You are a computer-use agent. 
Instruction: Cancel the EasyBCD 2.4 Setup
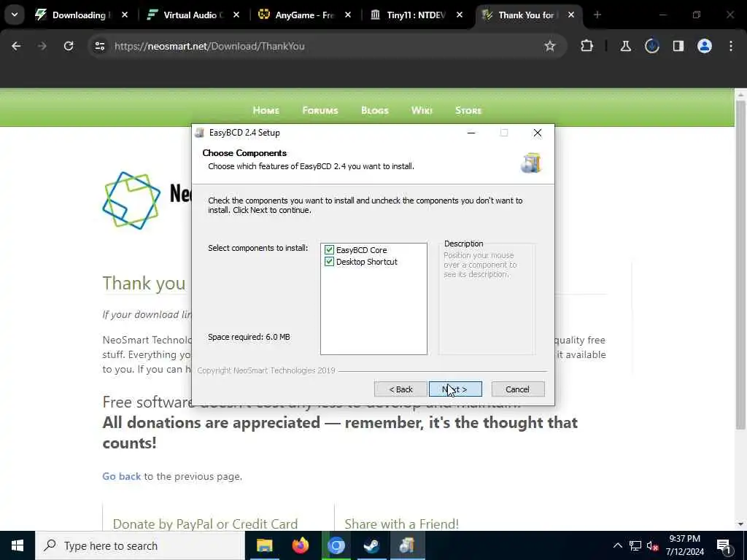coord(517,389)
